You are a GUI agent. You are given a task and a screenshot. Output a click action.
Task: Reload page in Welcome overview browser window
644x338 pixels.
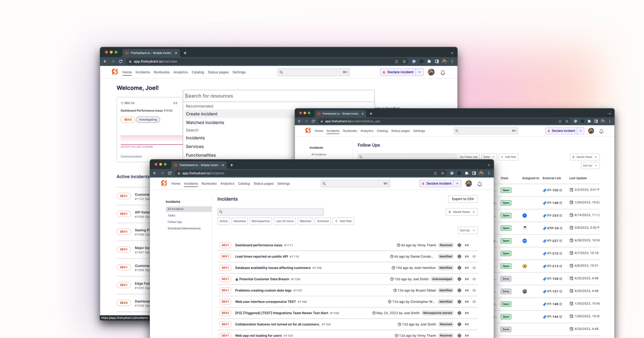tap(120, 62)
